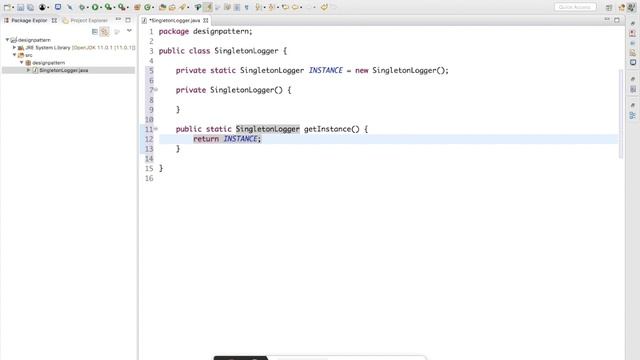Open dropdown arrow next to New Class icon
The width and height of the screenshot is (640, 360).
click(153, 7)
